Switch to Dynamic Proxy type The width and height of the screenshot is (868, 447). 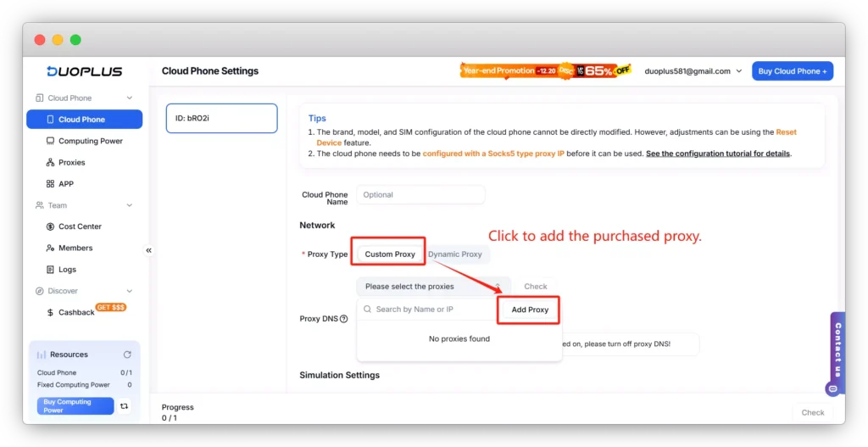tap(455, 254)
